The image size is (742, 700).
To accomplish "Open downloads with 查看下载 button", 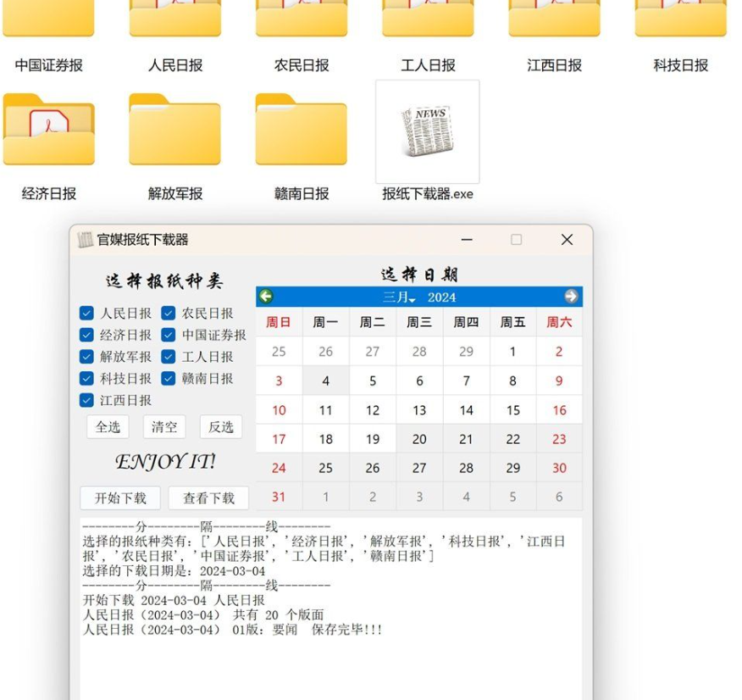I will [208, 498].
